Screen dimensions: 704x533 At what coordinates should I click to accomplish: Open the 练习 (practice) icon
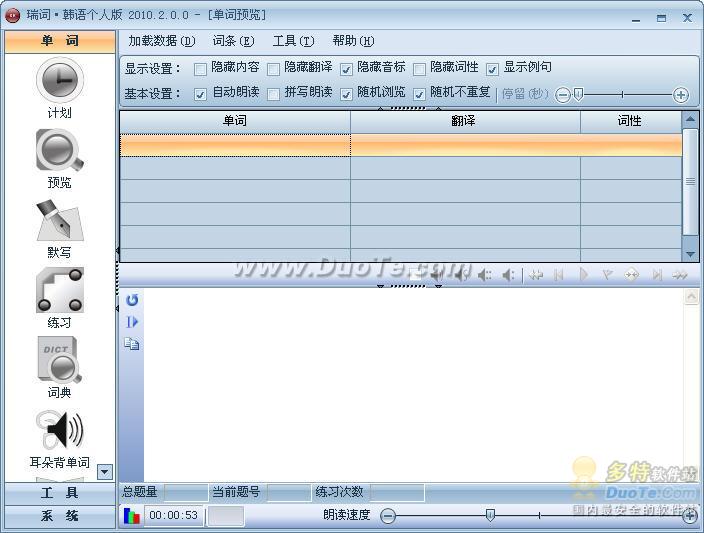click(60, 291)
